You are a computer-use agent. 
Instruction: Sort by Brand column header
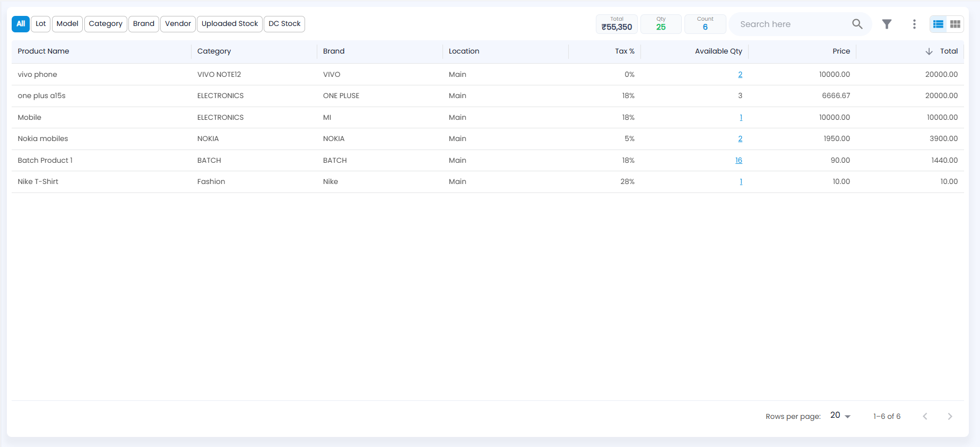pos(334,51)
